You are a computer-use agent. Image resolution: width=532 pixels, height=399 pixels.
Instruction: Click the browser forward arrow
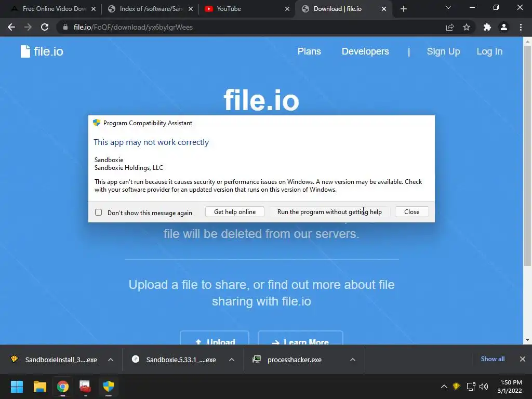pyautogui.click(x=28, y=27)
